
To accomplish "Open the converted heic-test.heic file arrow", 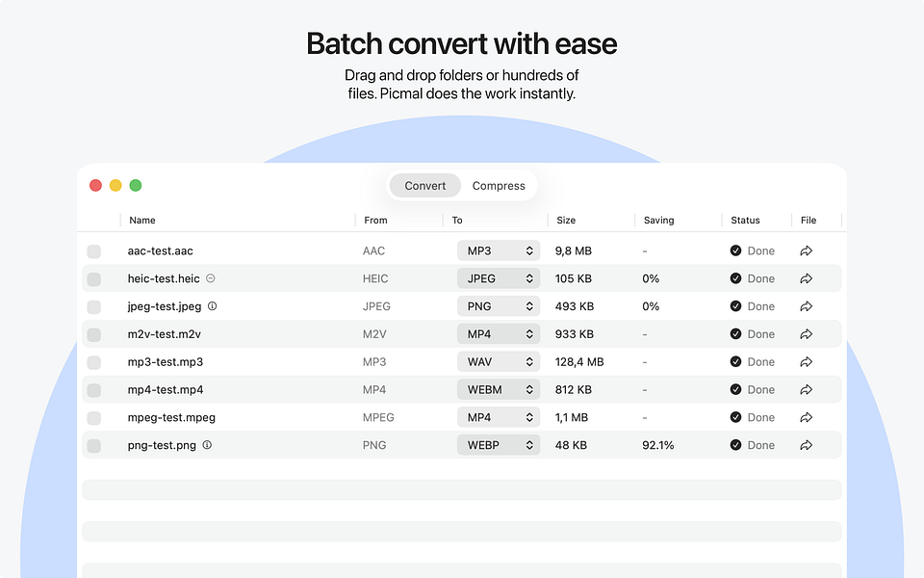I will 807,278.
